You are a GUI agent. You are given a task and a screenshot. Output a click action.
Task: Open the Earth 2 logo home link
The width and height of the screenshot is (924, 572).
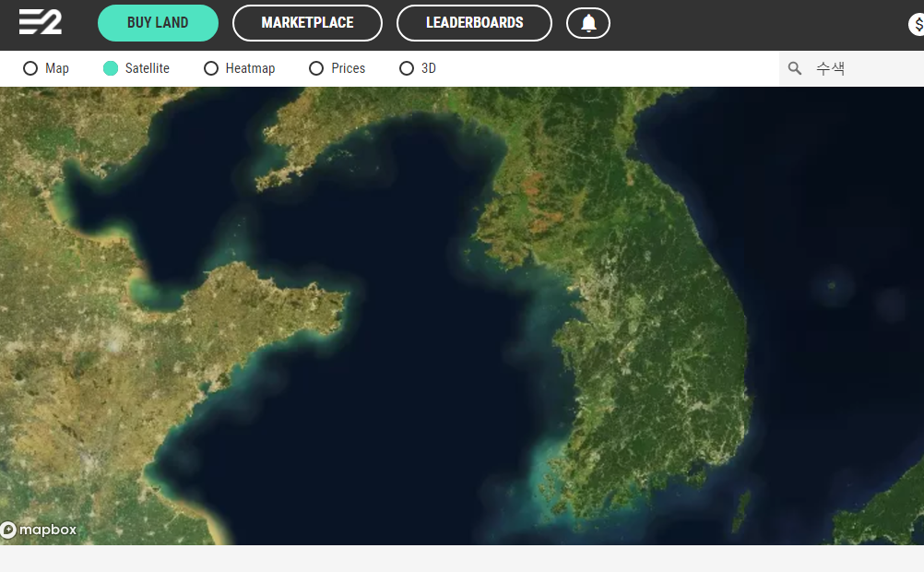pyautogui.click(x=40, y=22)
